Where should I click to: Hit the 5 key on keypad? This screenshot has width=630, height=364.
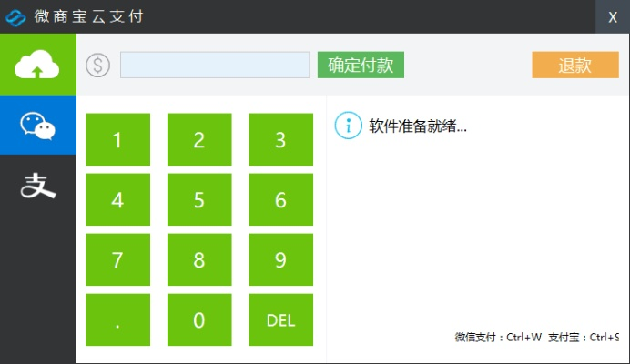(199, 200)
